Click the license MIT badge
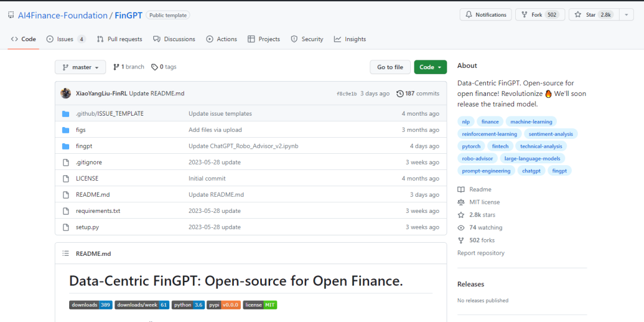 (260, 305)
